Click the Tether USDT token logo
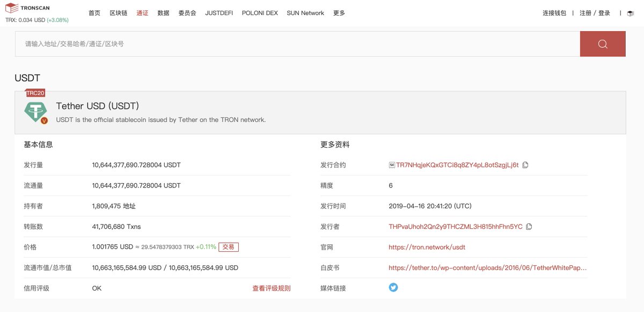644x312 pixels. pos(36,112)
